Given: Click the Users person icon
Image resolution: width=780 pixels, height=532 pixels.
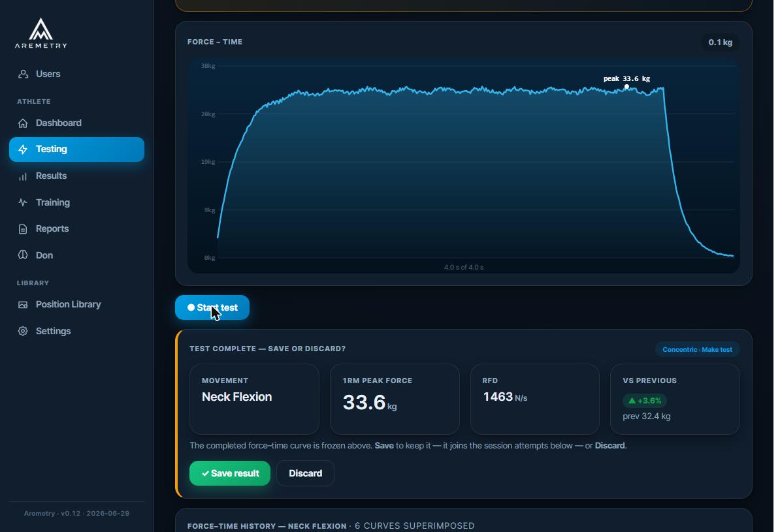Looking at the screenshot, I should (x=23, y=74).
